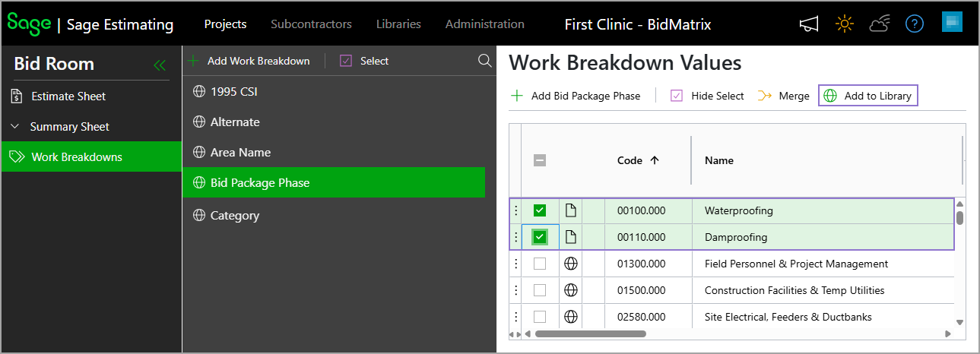Toggle Select in work breakdown list
980x354 pixels.
coord(364,61)
